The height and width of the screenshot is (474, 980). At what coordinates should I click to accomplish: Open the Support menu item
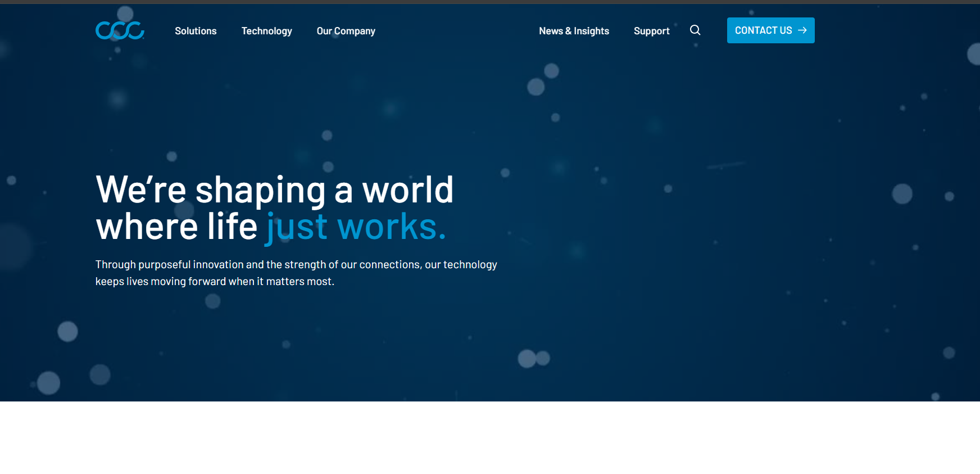click(x=652, y=31)
